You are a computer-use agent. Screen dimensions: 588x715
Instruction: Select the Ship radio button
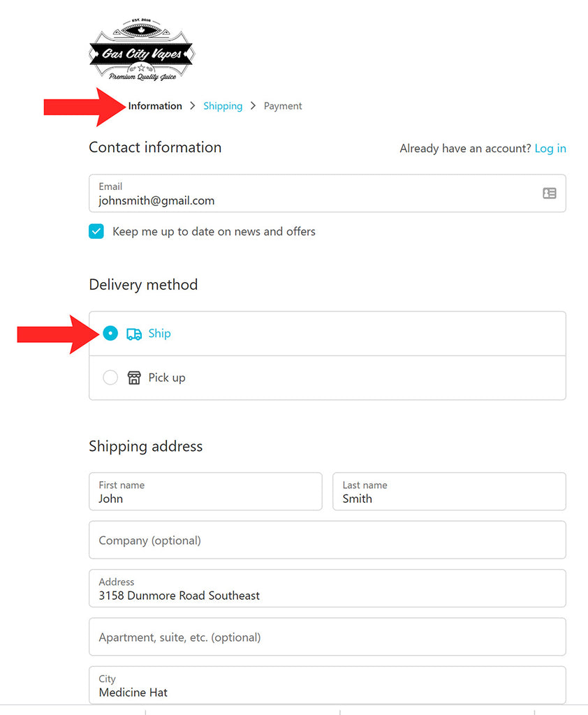110,334
